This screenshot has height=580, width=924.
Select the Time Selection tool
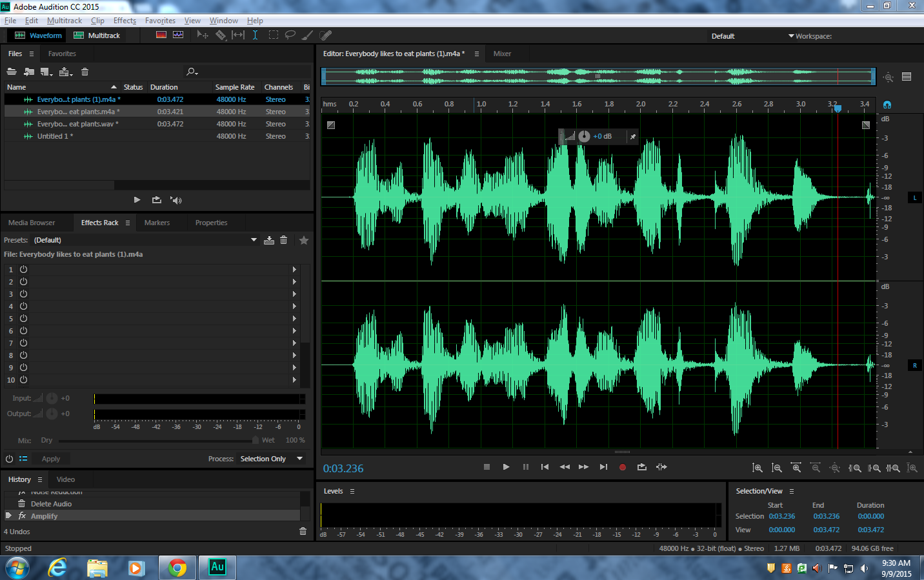click(x=256, y=35)
